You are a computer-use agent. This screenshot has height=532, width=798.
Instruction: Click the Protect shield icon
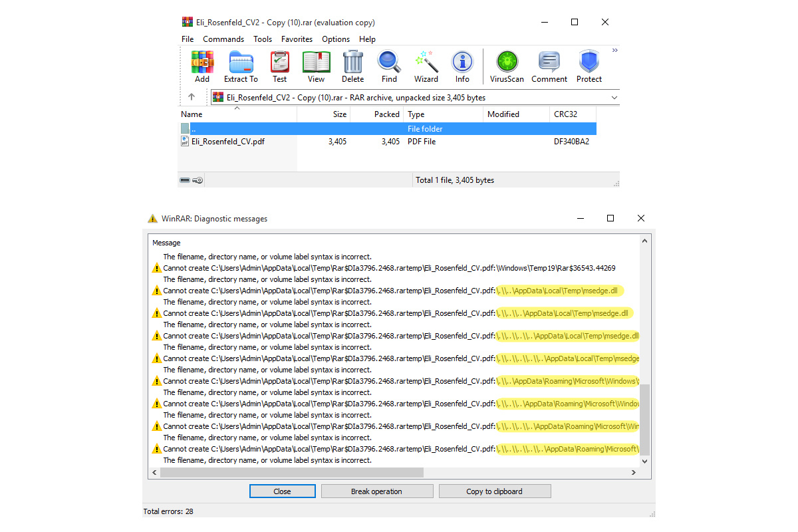coord(589,66)
